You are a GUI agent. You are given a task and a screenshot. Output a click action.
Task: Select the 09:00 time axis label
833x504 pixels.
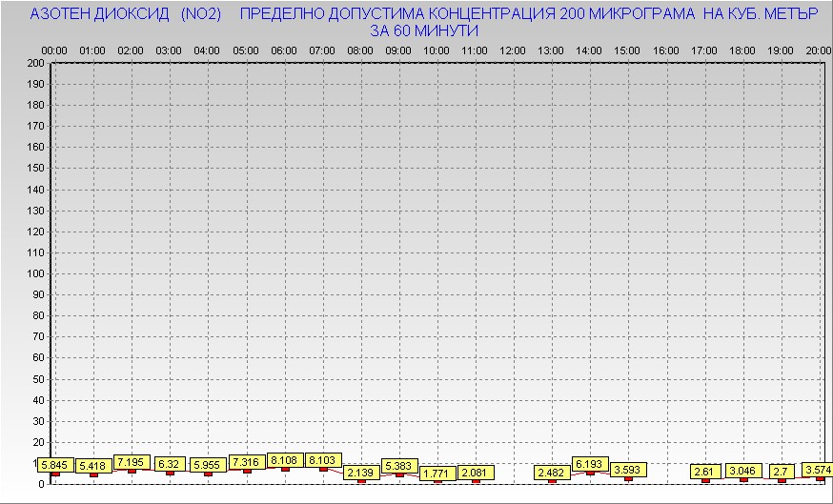(x=398, y=51)
